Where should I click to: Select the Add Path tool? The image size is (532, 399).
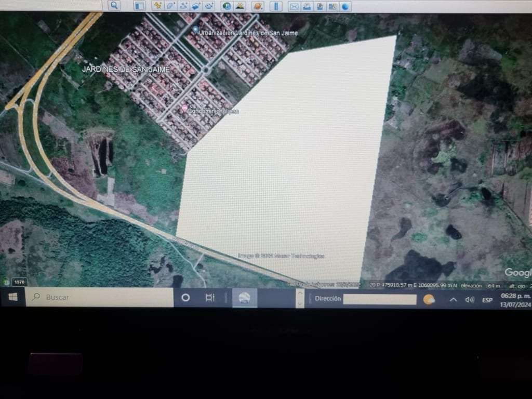183,5
